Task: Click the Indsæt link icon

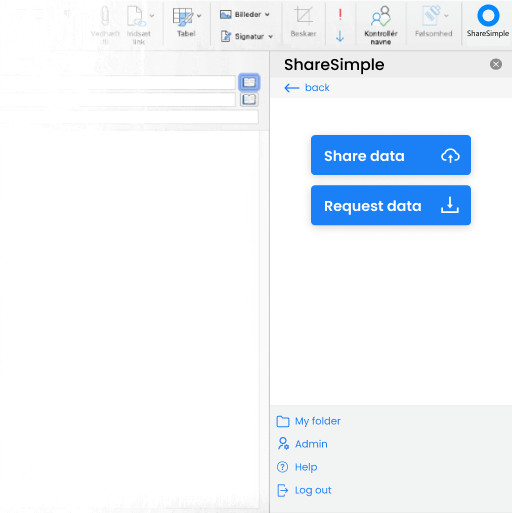Action: pos(136,16)
